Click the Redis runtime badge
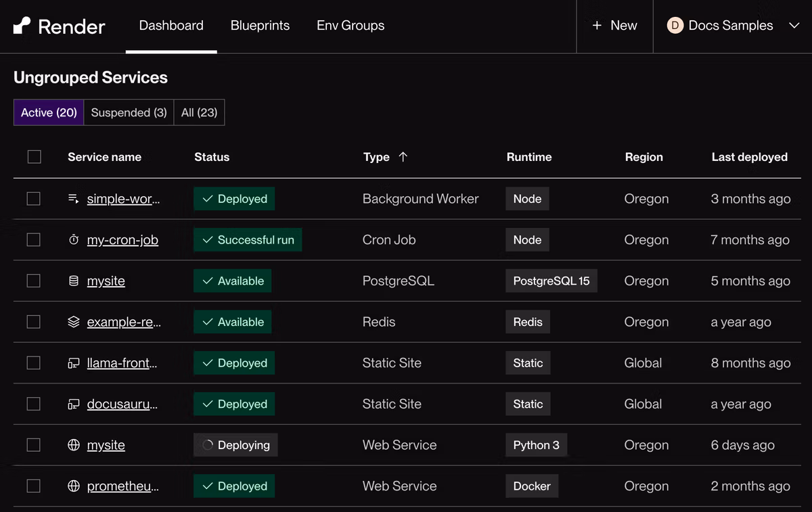 (x=528, y=322)
